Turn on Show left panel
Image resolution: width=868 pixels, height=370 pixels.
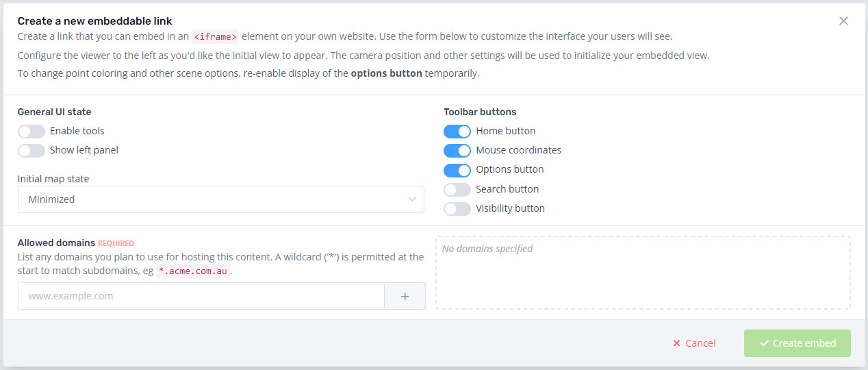[31, 150]
